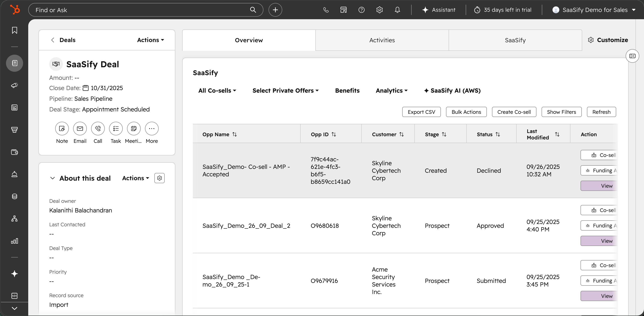Open the Breeze AI sparkle sidebar icon

pos(15,274)
